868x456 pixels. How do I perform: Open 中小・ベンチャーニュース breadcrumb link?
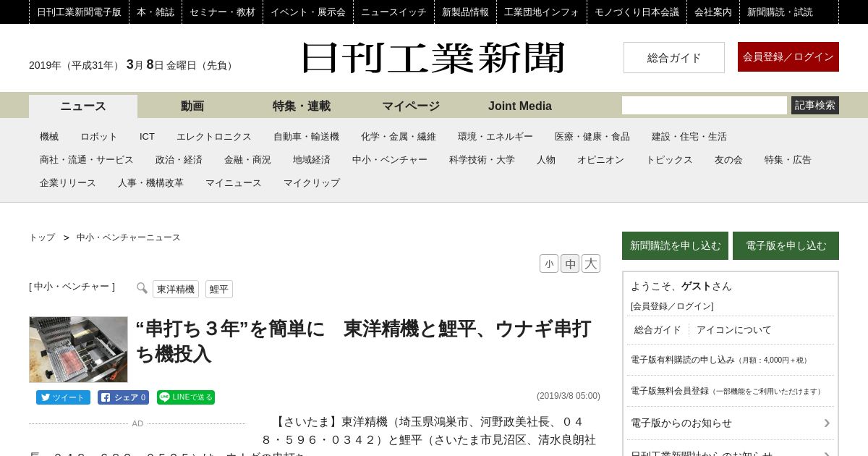pos(129,237)
